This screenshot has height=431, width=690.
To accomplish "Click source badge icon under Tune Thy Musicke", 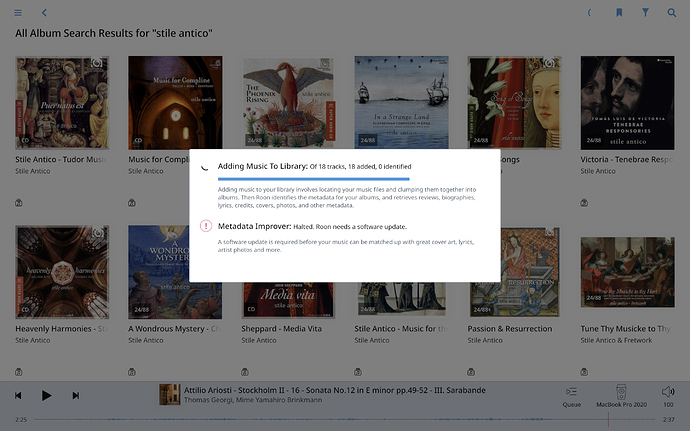I will click(584, 372).
